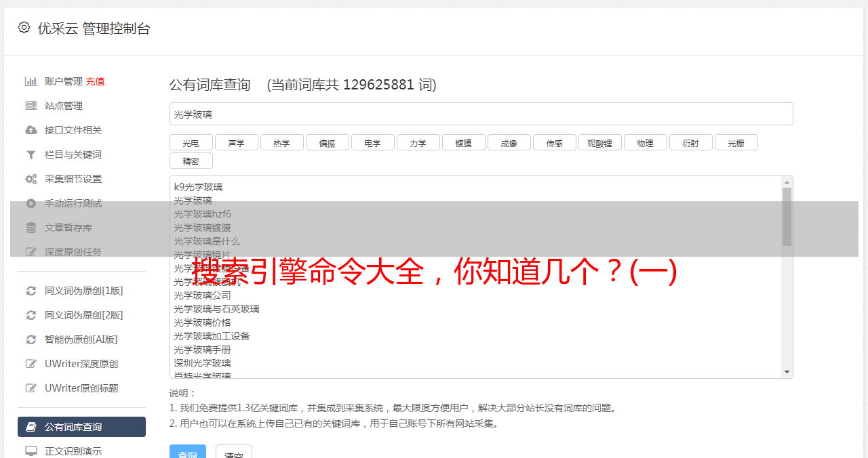Viewport: 868px width, 458px height.
Task: Click the red 充值 link
Action: coord(95,81)
